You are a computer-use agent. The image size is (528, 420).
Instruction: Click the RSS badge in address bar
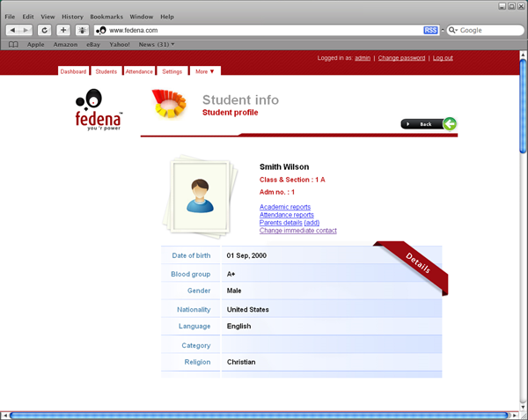430,30
